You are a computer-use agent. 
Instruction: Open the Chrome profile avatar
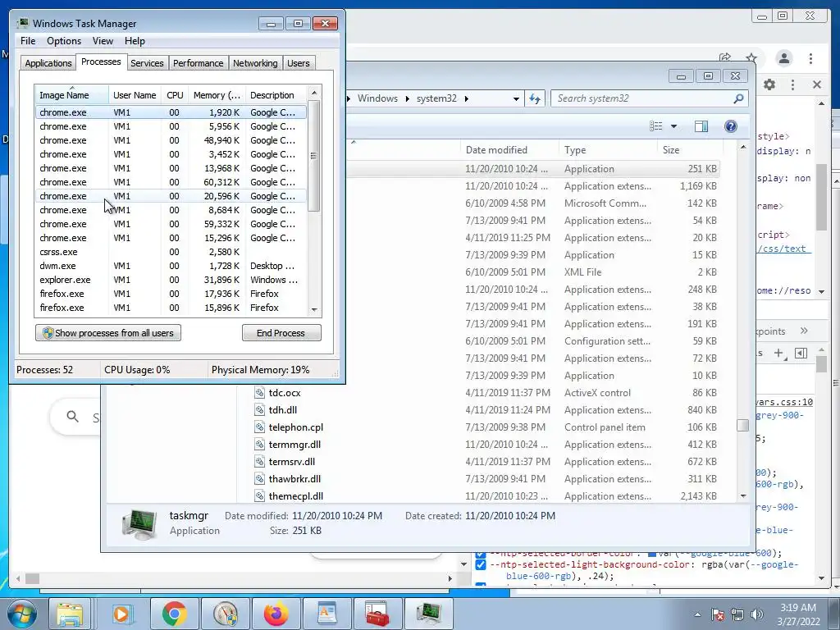(x=784, y=58)
